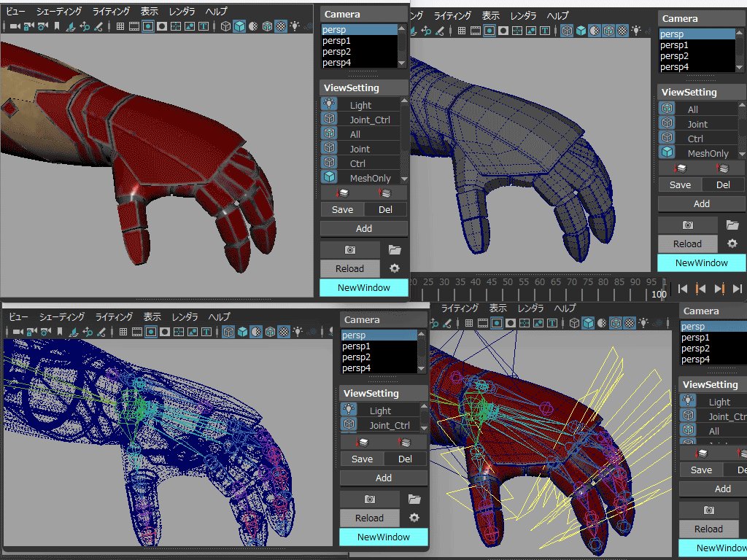Select Ctrl view setting in top-left window
The height and width of the screenshot is (560, 747).
[360, 163]
